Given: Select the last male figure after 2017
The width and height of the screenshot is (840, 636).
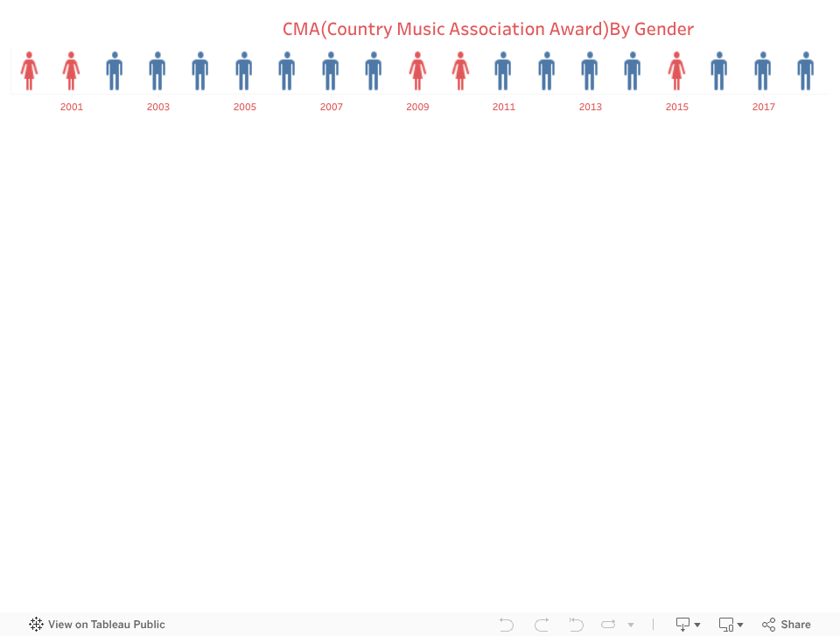Looking at the screenshot, I should point(806,71).
